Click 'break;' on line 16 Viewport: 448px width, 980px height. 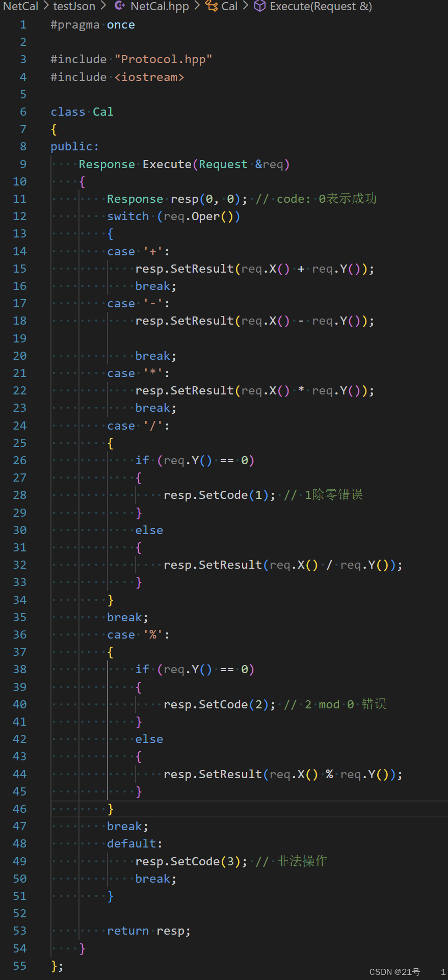(156, 286)
